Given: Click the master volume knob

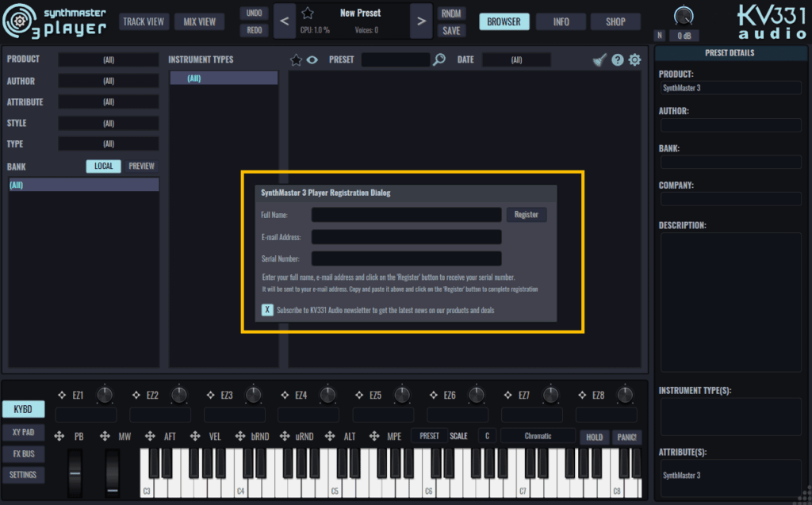Looking at the screenshot, I should (x=684, y=16).
